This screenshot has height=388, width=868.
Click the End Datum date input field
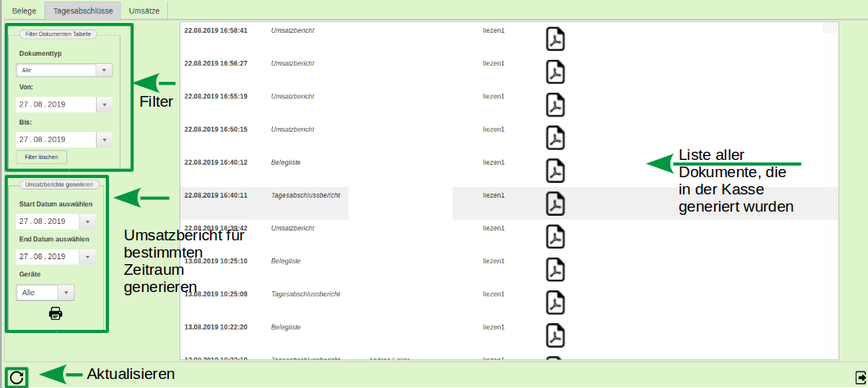point(47,257)
